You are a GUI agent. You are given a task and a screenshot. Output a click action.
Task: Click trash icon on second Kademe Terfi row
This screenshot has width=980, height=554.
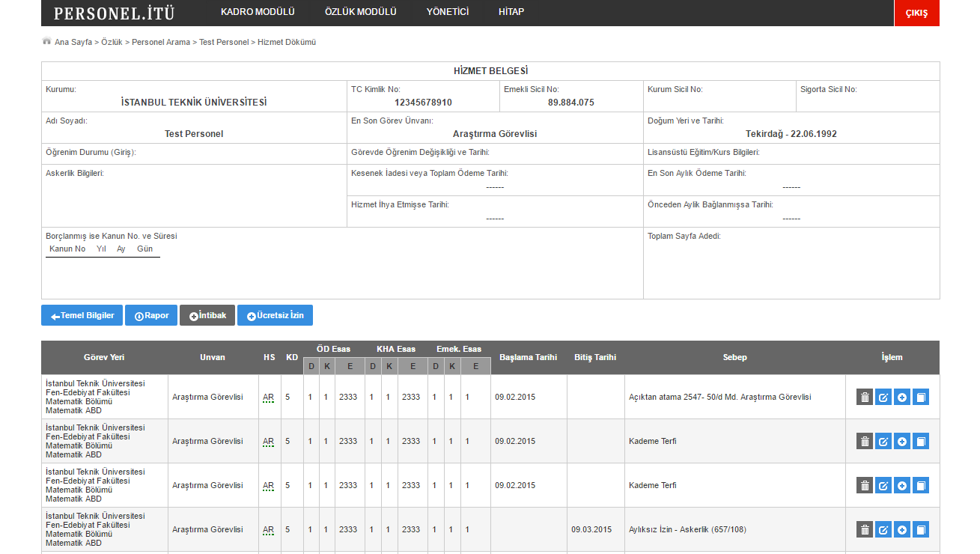tap(865, 486)
